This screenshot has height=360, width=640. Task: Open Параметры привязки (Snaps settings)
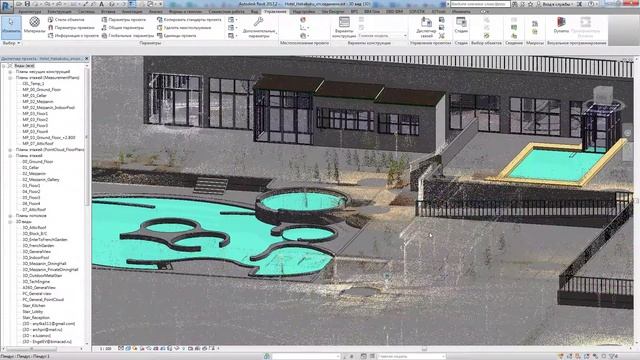point(71,28)
